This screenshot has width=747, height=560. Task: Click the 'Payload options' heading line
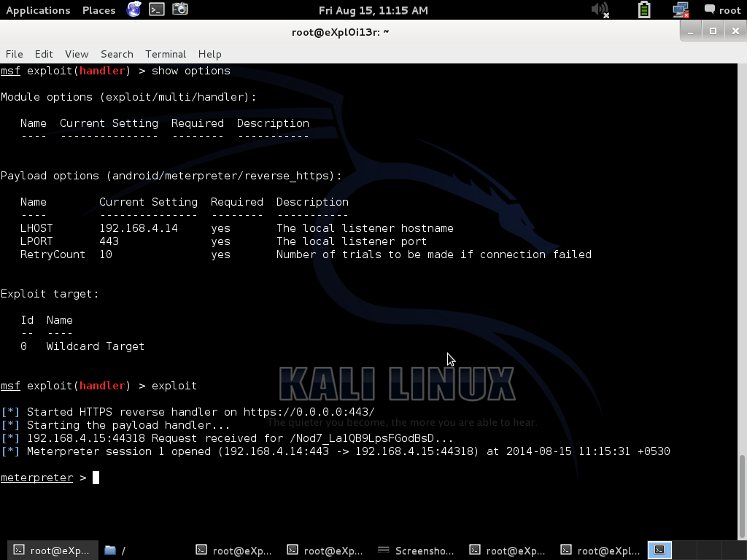[x=171, y=176]
